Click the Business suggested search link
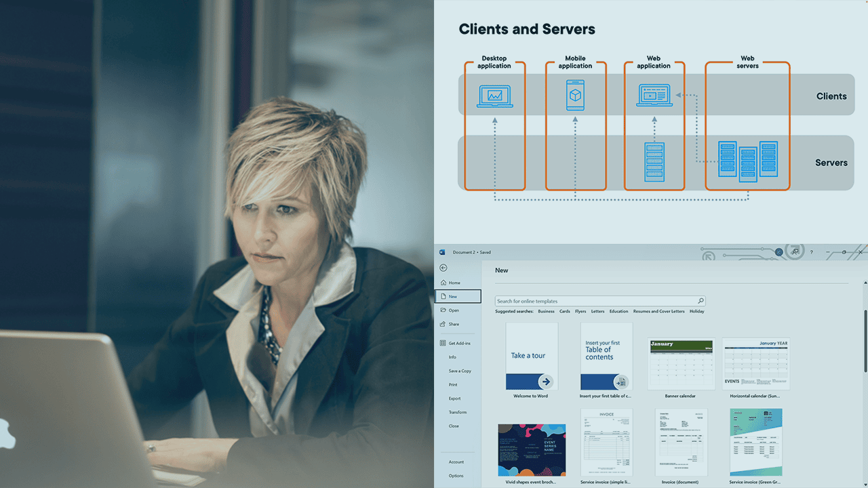 (546, 312)
